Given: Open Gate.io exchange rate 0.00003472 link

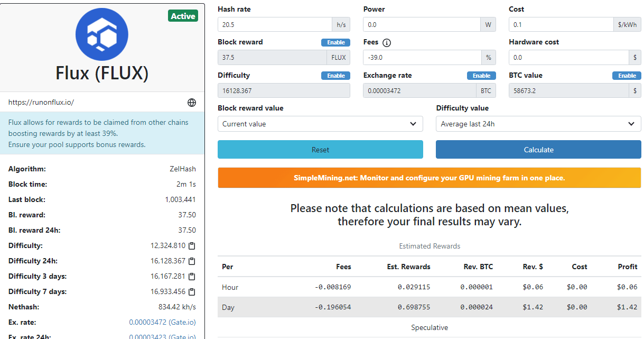Looking at the screenshot, I should pos(162,322).
